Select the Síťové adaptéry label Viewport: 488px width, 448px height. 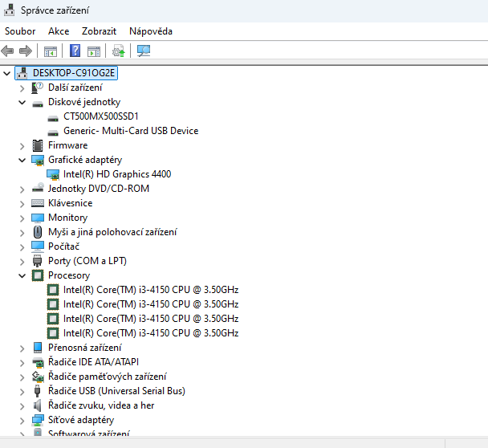coord(81,420)
